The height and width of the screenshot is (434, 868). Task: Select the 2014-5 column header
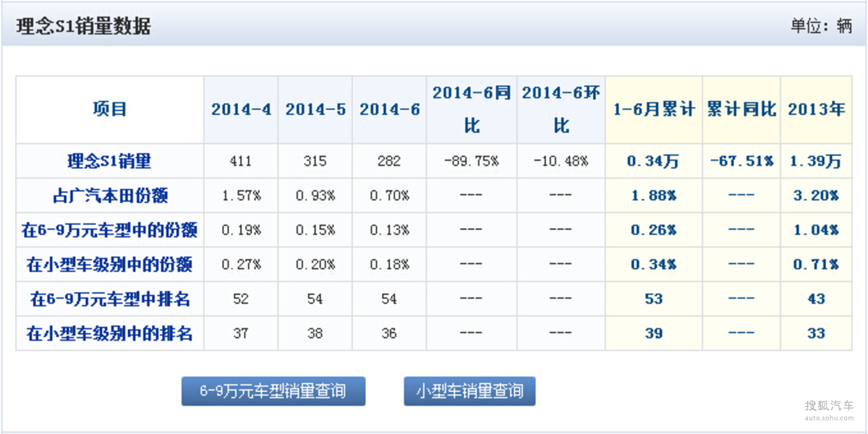click(x=315, y=110)
